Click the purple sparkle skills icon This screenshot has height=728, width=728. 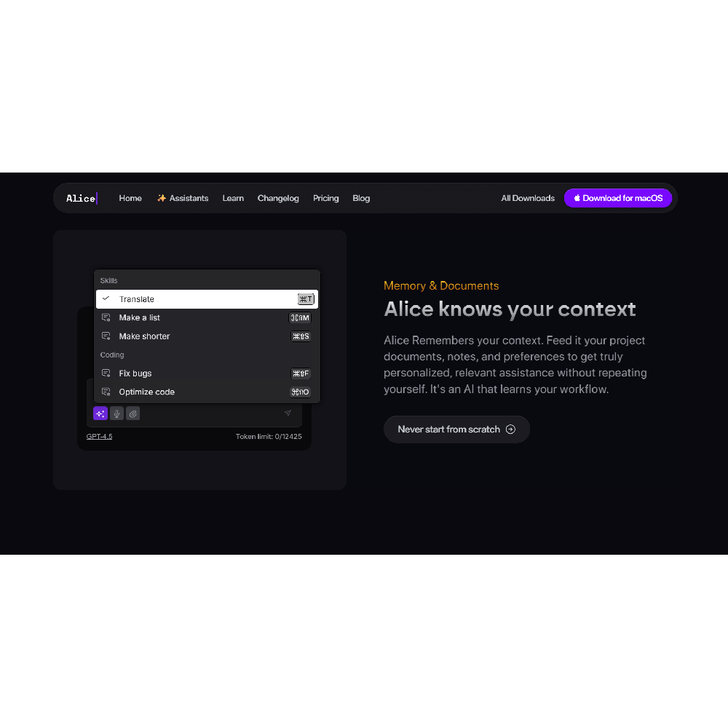point(100,414)
